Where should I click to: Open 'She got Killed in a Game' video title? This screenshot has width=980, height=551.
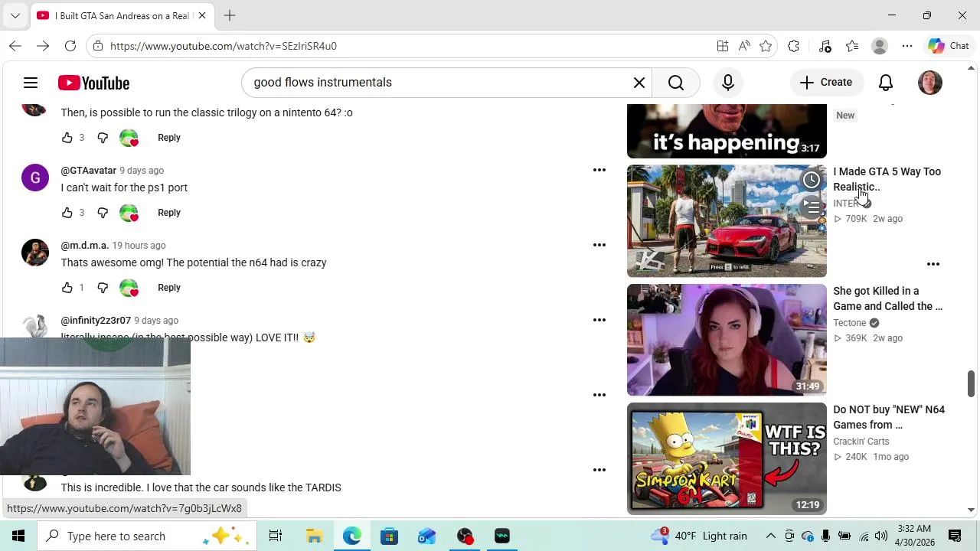[888, 298]
